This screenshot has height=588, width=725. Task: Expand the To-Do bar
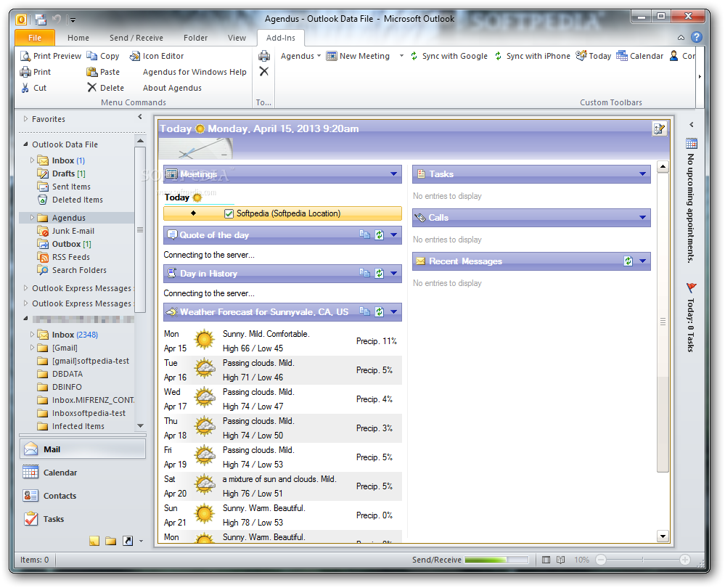(x=692, y=124)
